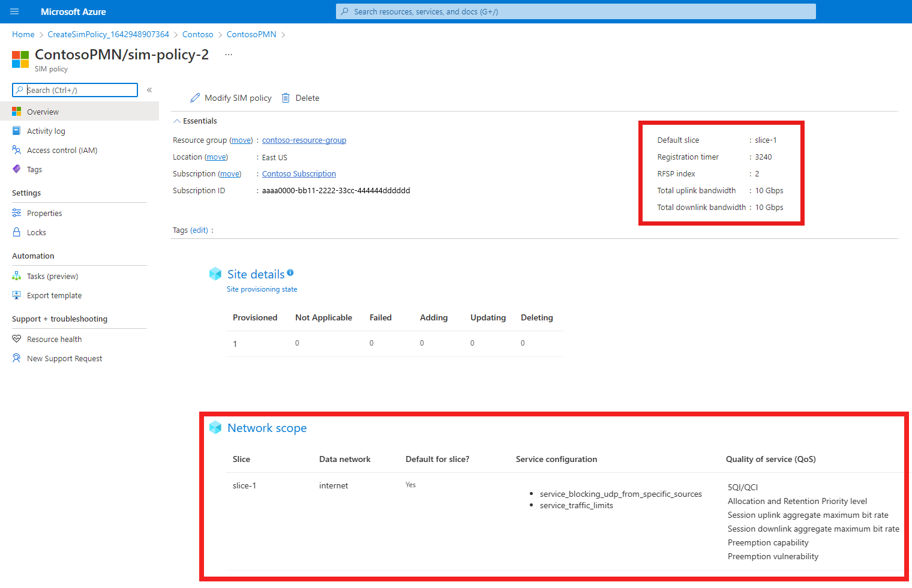Open the Export template menu item
The height and width of the screenshot is (588, 912).
tap(79, 295)
